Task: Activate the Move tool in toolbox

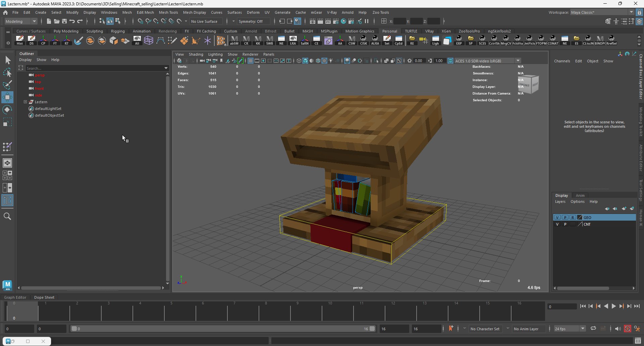Action: click(7, 97)
